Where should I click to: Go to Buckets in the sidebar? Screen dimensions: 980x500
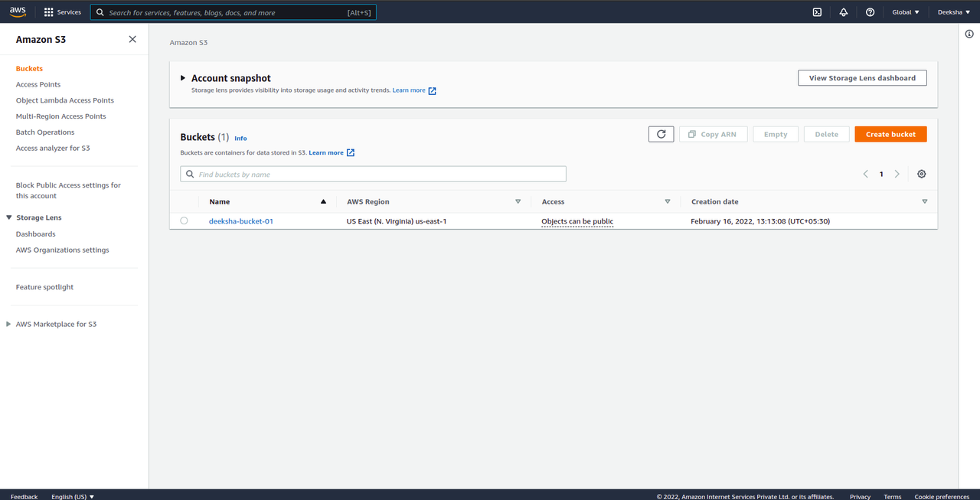[29, 69]
